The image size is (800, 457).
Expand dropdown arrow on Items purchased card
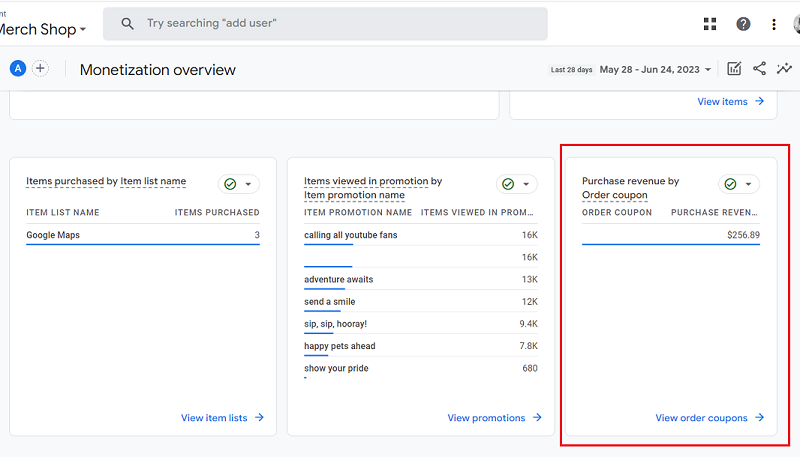(248, 184)
